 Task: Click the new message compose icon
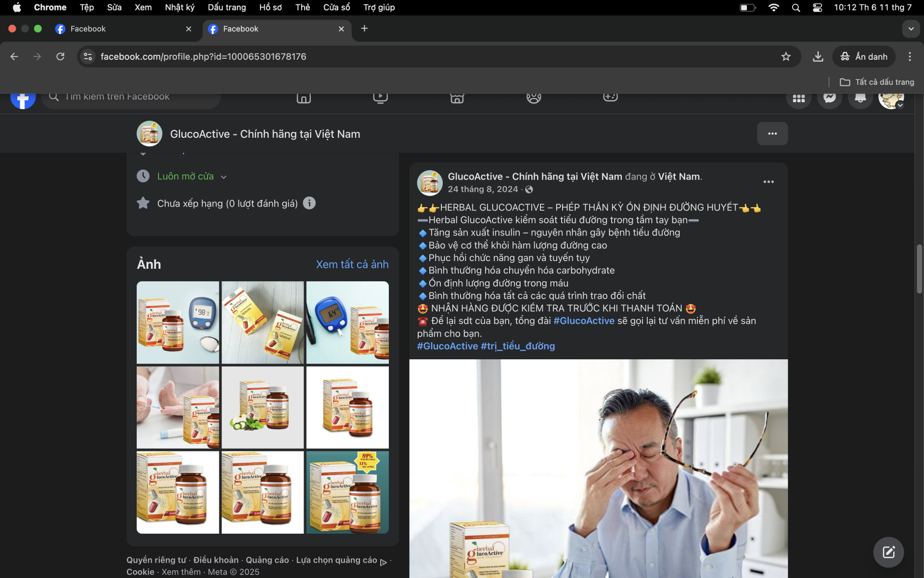coord(888,552)
